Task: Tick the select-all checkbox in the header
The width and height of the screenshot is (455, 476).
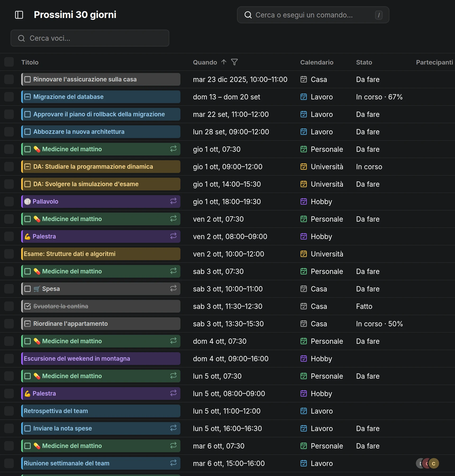Action: point(9,62)
